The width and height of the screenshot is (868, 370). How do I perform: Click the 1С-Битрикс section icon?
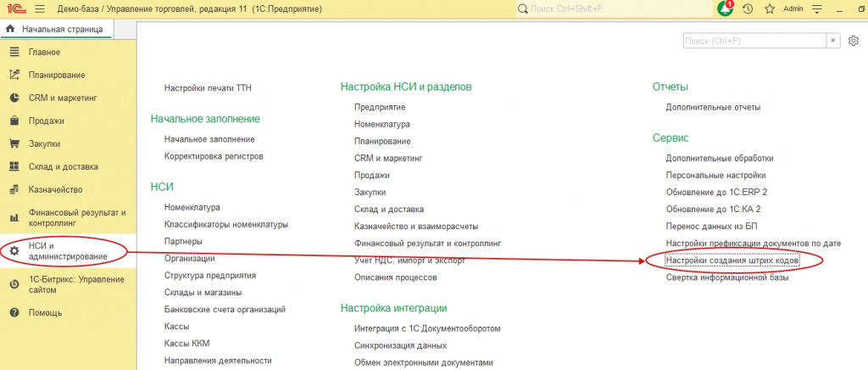(x=15, y=284)
